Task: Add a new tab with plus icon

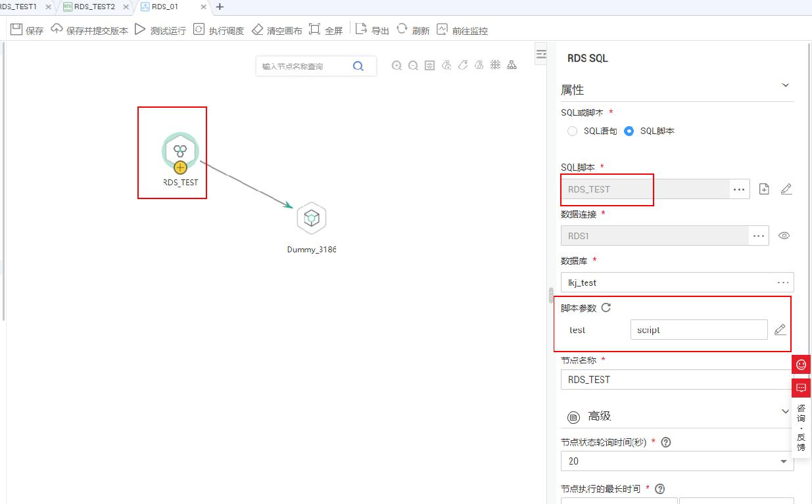Action: (x=220, y=7)
